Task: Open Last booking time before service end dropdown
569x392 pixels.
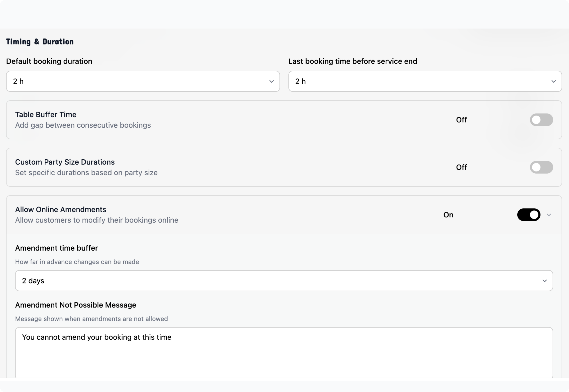Action: (x=425, y=81)
